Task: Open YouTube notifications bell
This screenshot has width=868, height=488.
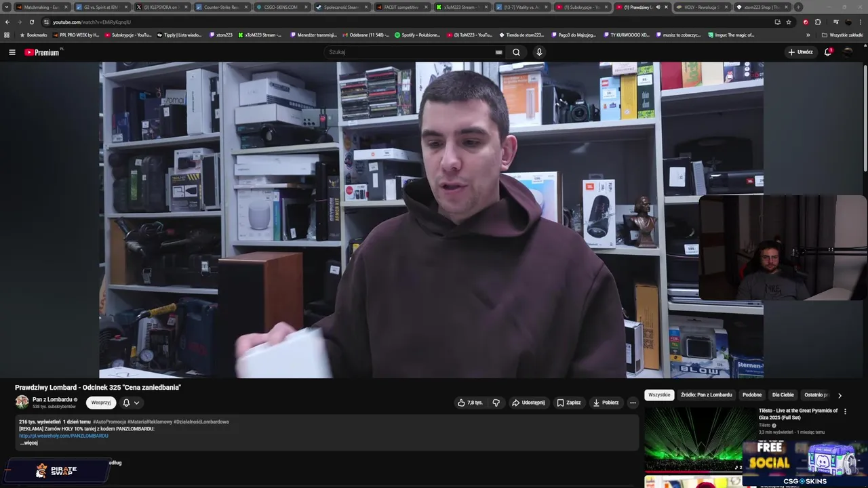Action: pos(828,52)
